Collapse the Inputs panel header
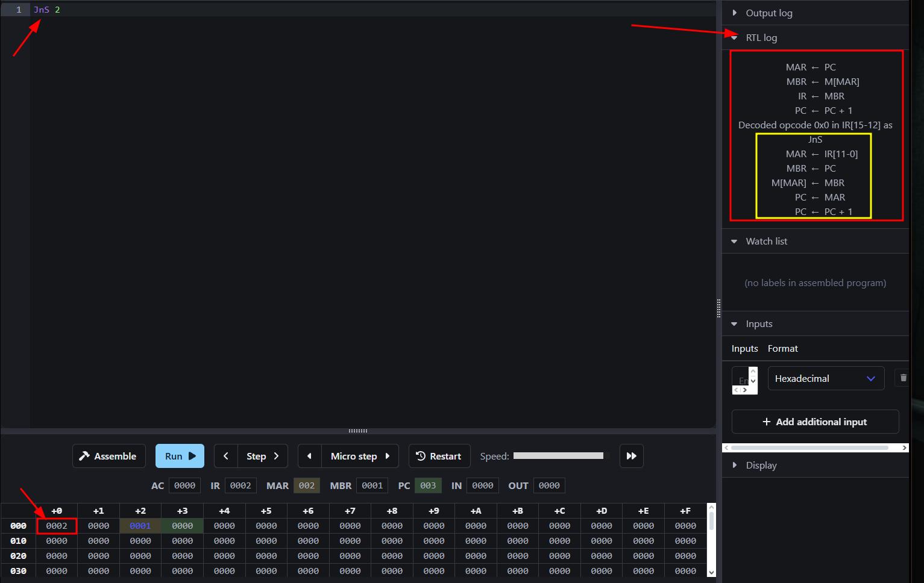924x583 pixels. coord(758,324)
